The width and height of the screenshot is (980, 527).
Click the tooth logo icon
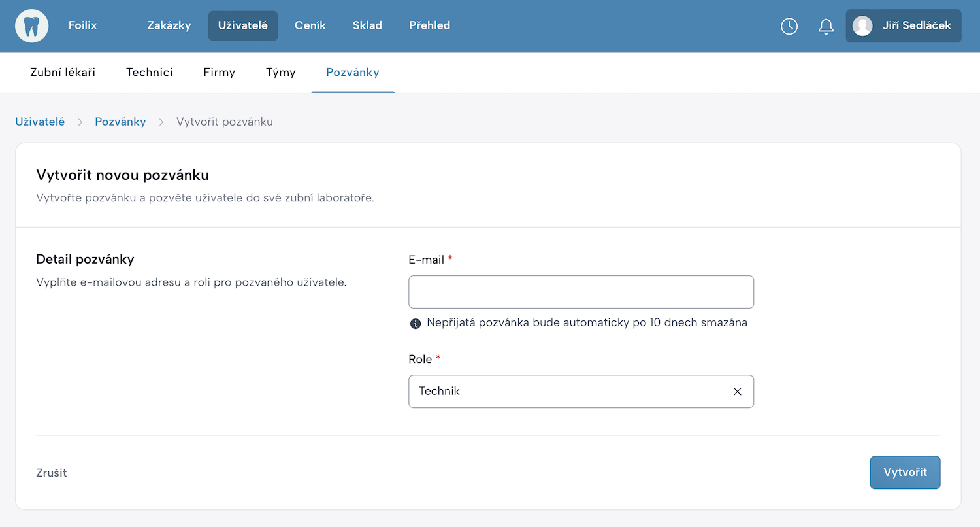(x=32, y=26)
